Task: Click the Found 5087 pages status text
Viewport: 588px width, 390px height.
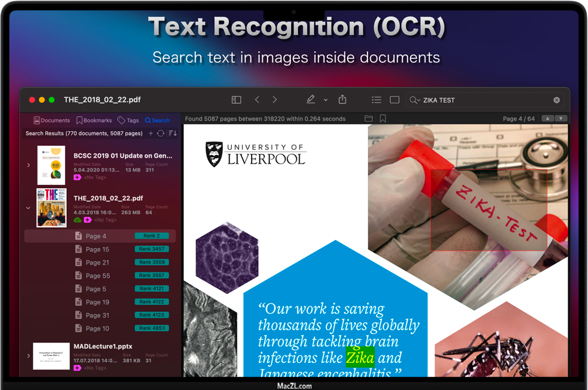Action: [x=265, y=119]
